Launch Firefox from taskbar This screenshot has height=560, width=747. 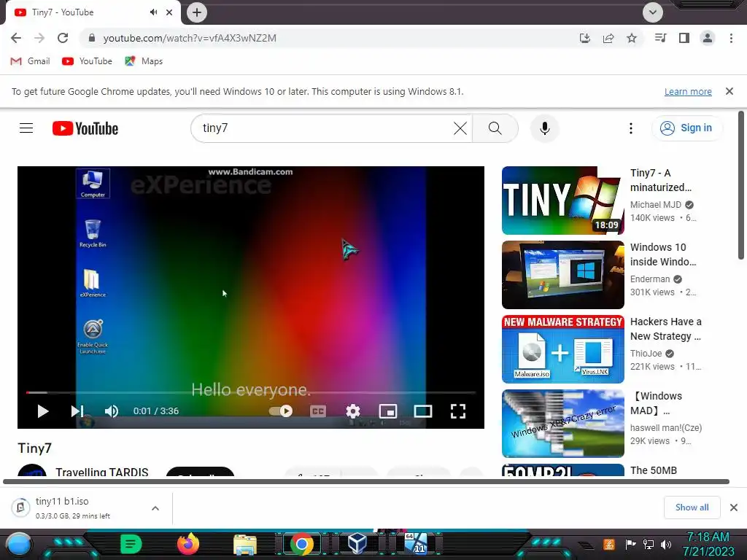pyautogui.click(x=188, y=544)
